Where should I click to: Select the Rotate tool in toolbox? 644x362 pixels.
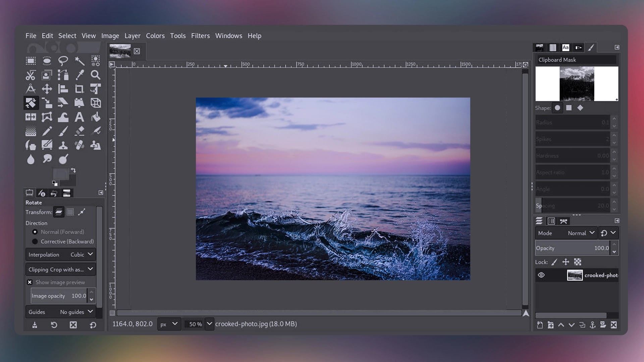click(31, 103)
